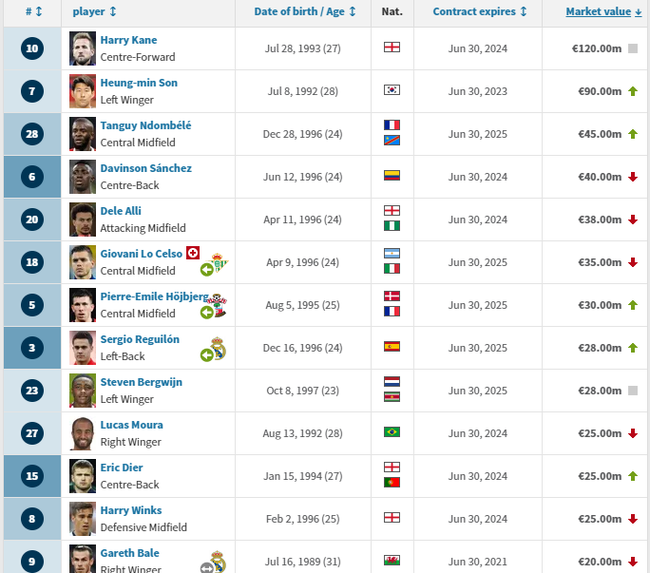This screenshot has height=573, width=650.
Task: Sort by shirt number column arrows
Action: [x=34, y=12]
